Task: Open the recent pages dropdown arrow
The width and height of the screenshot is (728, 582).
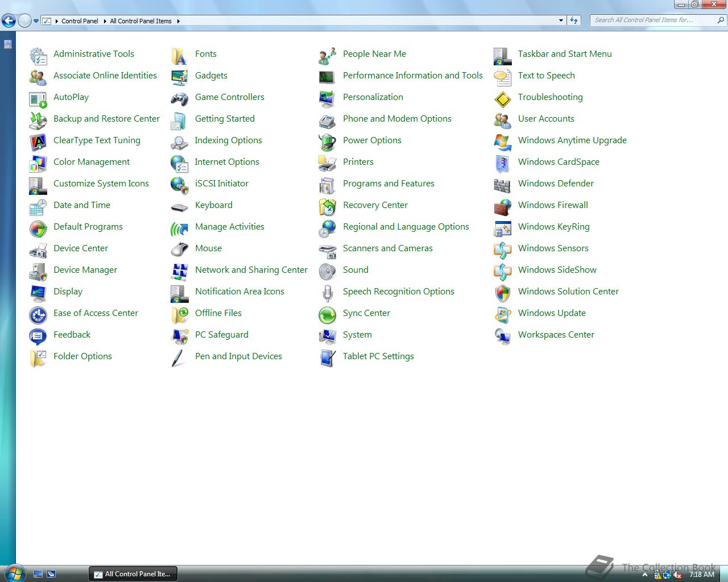Action: pos(36,21)
